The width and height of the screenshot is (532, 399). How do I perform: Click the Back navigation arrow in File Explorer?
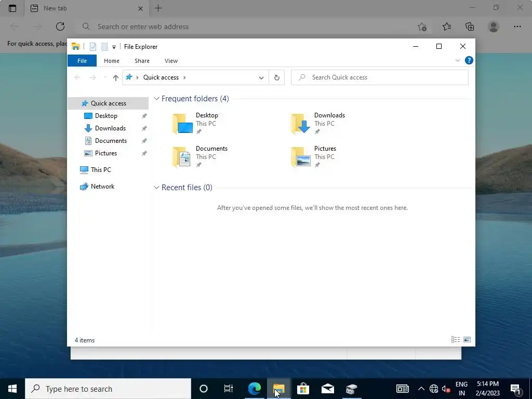point(77,78)
